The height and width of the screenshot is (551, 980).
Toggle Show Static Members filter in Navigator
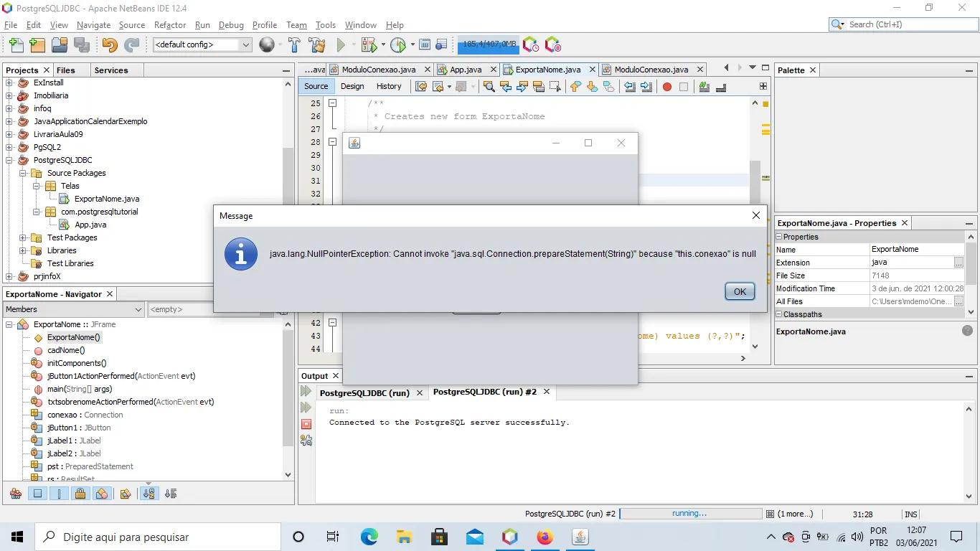(x=60, y=494)
